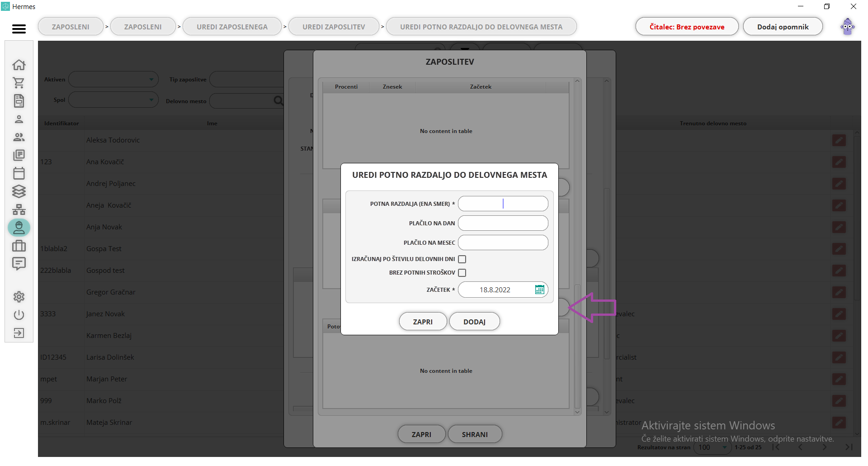Click Čitalec: Brez povezave button
The width and height of the screenshot is (868, 466).
[687, 27]
